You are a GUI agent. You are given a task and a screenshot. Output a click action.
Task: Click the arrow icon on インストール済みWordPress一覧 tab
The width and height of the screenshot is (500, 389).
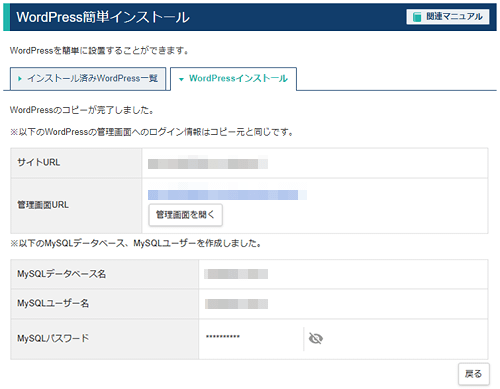click(x=20, y=79)
